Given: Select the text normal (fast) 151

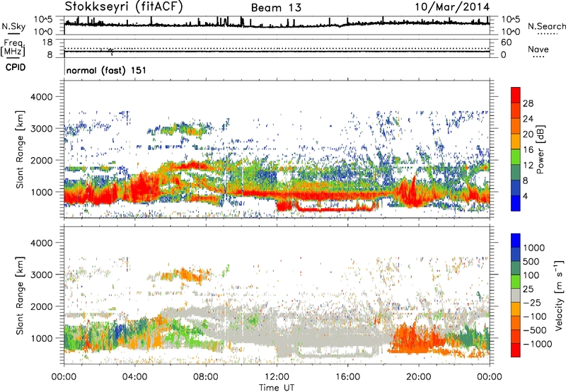Looking at the screenshot, I should [107, 70].
